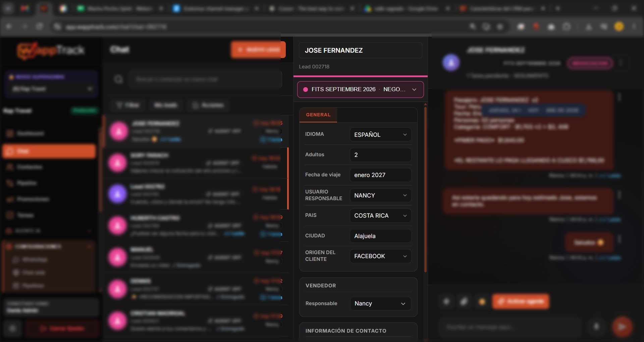This screenshot has height=342, width=644.
Task: Click the microphone icon beside message box
Action: click(596, 326)
